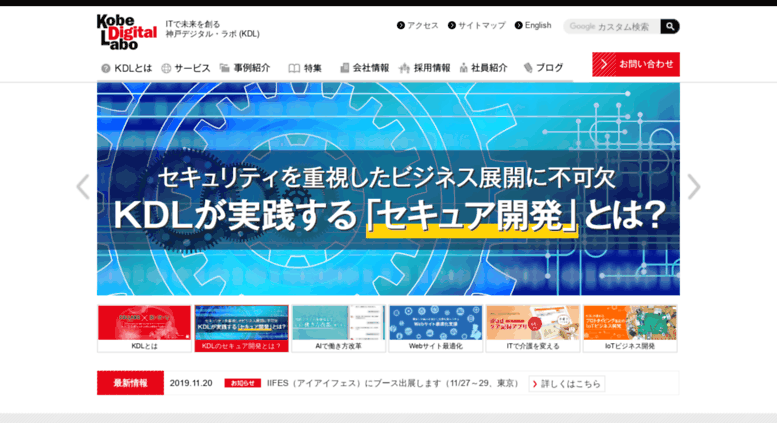The width and height of the screenshot is (777, 423).
Task: Click the building icon beside 会社情報
Action: [344, 68]
